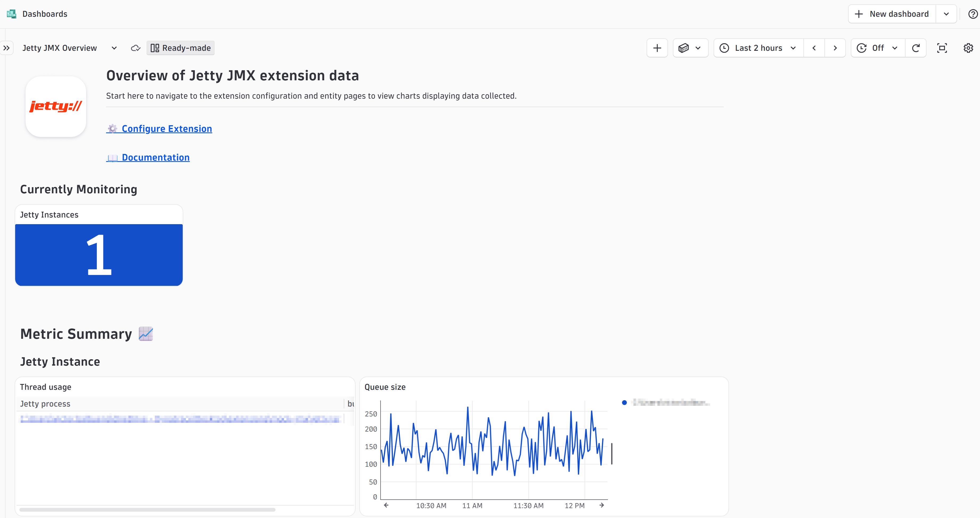Click the cloud sync status icon
The width and height of the screenshot is (980, 518).
[x=135, y=48]
